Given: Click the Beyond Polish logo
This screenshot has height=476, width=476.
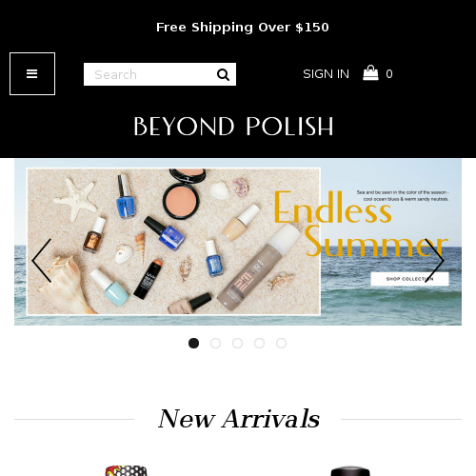Looking at the screenshot, I should coord(233,127).
